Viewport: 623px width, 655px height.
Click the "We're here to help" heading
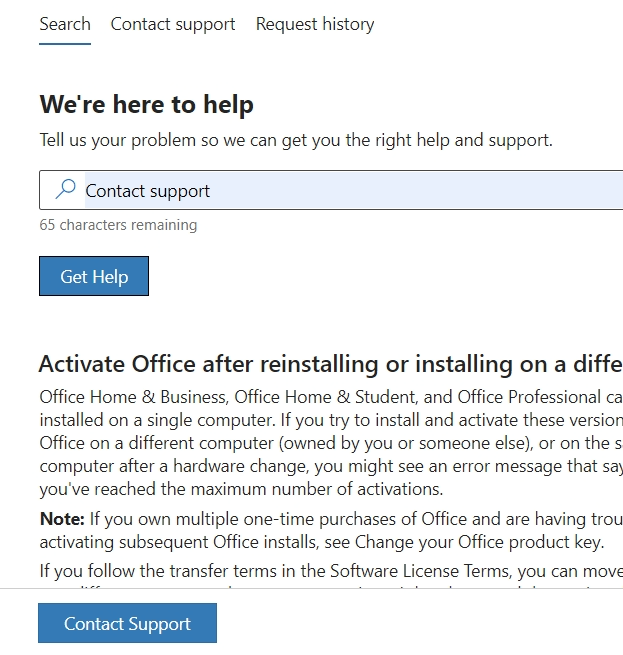[147, 104]
